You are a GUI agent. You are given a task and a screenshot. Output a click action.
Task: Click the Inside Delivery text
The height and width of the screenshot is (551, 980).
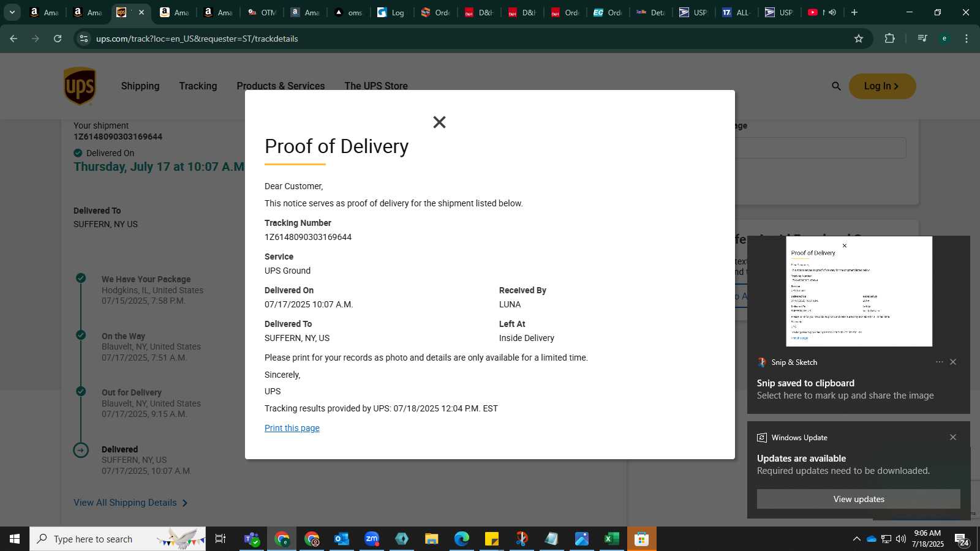[527, 338]
